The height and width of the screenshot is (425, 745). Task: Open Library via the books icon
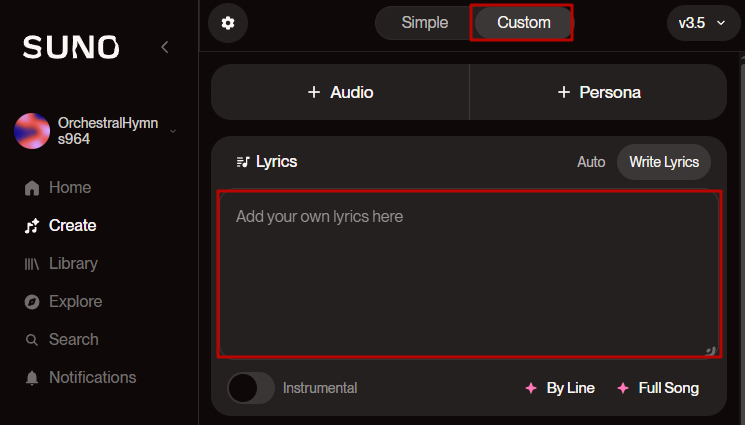pyautogui.click(x=32, y=264)
